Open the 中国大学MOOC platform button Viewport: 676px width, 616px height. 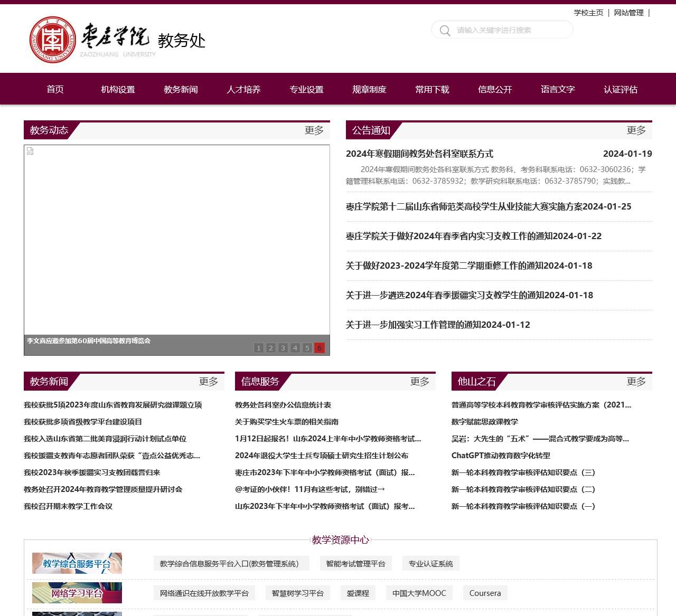point(419,593)
